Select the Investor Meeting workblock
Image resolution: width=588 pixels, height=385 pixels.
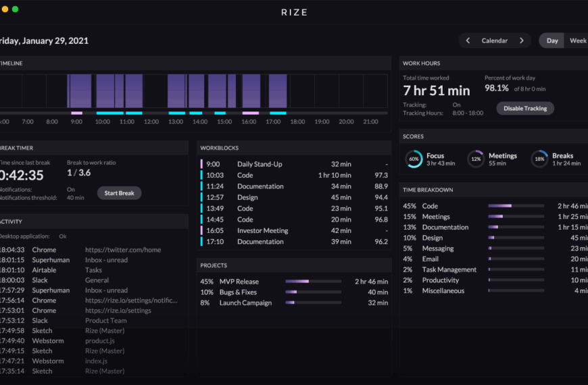tap(262, 230)
